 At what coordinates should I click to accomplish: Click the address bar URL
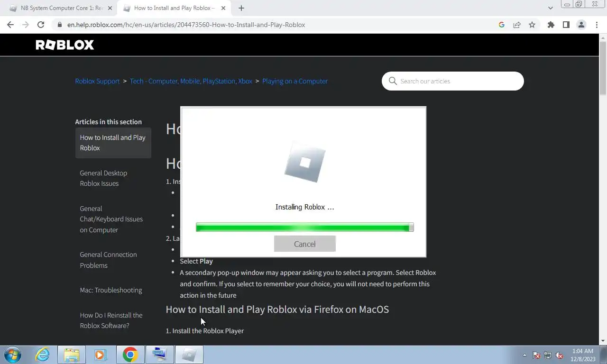point(186,25)
